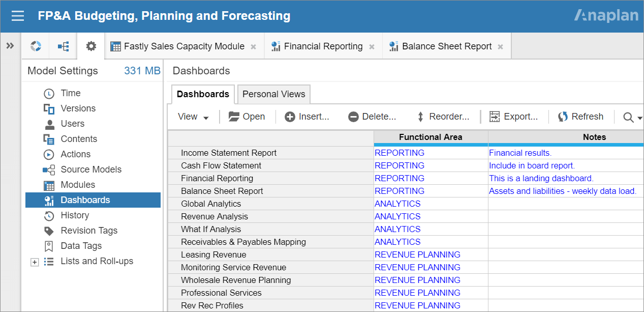Open the View dropdown menu

(x=193, y=117)
